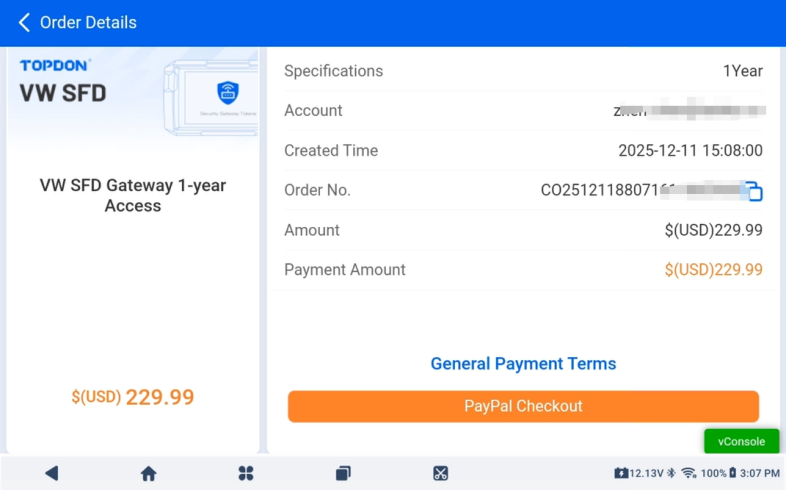Viewport: 786px width, 490px height.
Task: Show recent apps with stacked squares icon
Action: pyautogui.click(x=343, y=473)
